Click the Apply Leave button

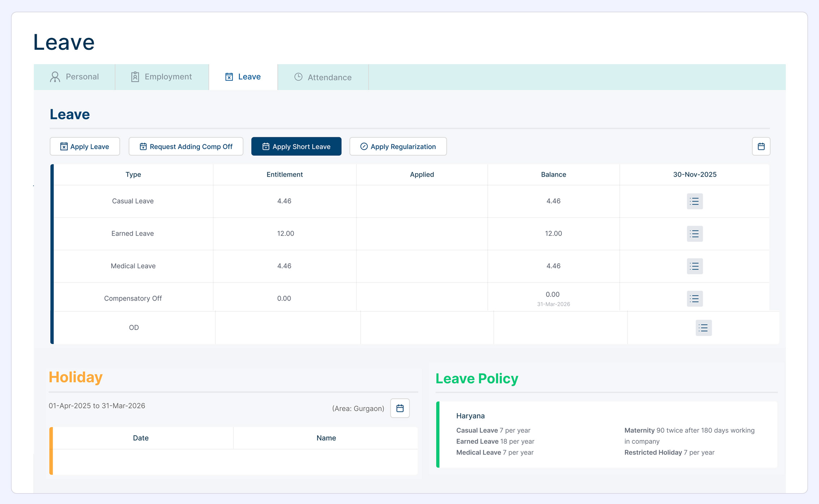(85, 146)
